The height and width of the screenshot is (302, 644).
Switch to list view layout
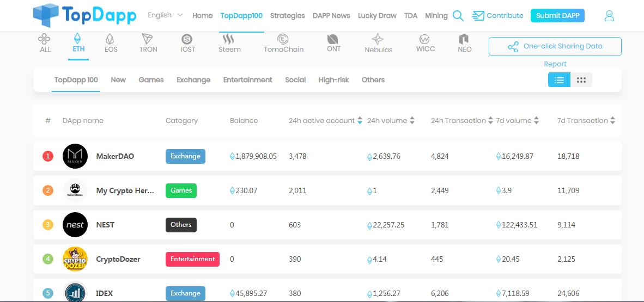coord(559,80)
